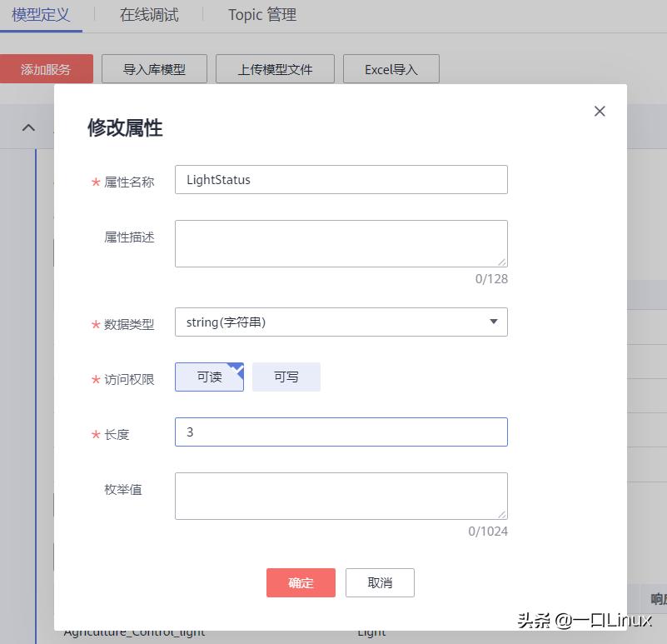Click the 属性描述 description text area
This screenshot has height=644, width=667.
tap(341, 242)
